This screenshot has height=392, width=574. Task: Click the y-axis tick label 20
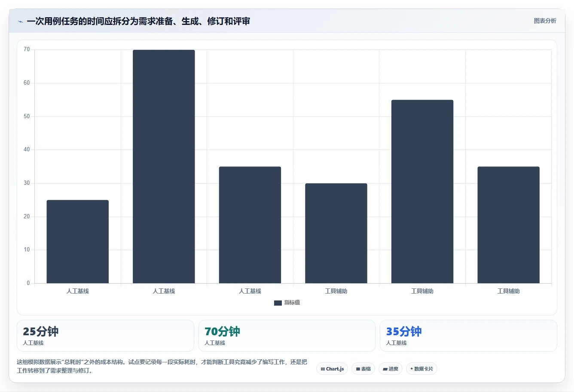[27, 217]
